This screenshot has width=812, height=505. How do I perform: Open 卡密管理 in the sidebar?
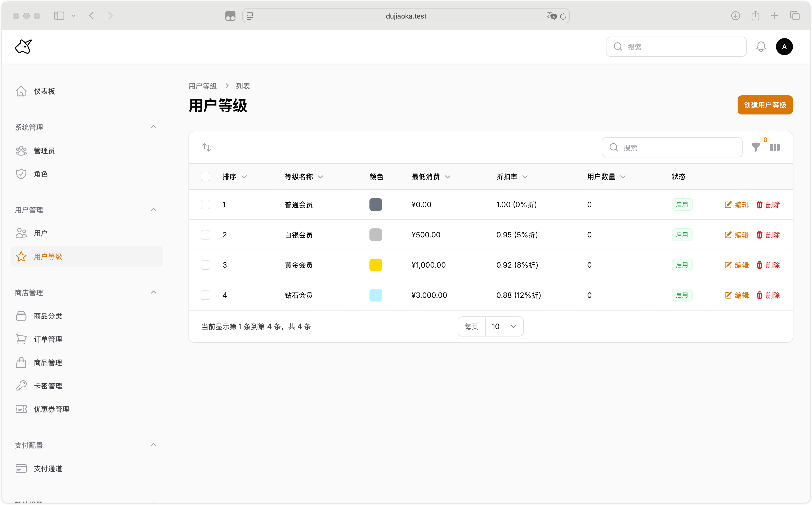(x=48, y=386)
